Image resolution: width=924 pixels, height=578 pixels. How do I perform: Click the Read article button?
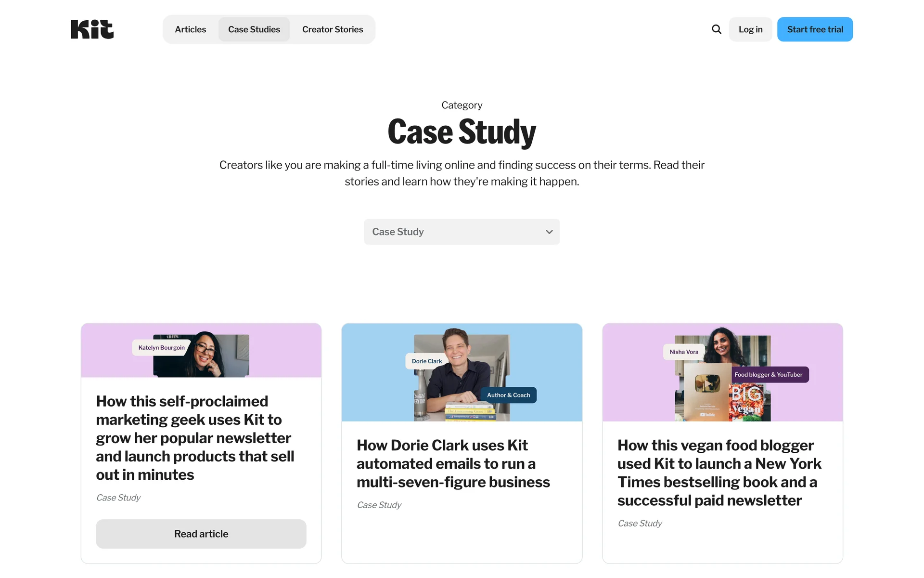coord(201,534)
